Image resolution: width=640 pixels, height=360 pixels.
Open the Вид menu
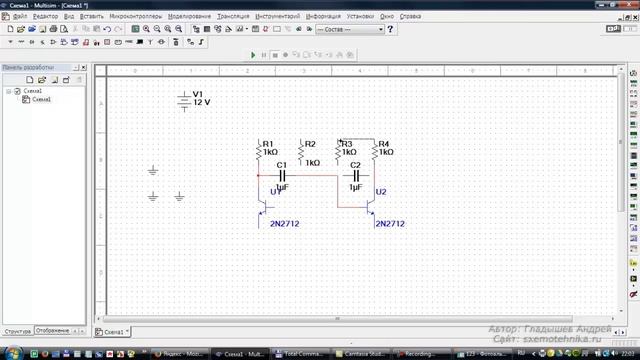point(69,16)
